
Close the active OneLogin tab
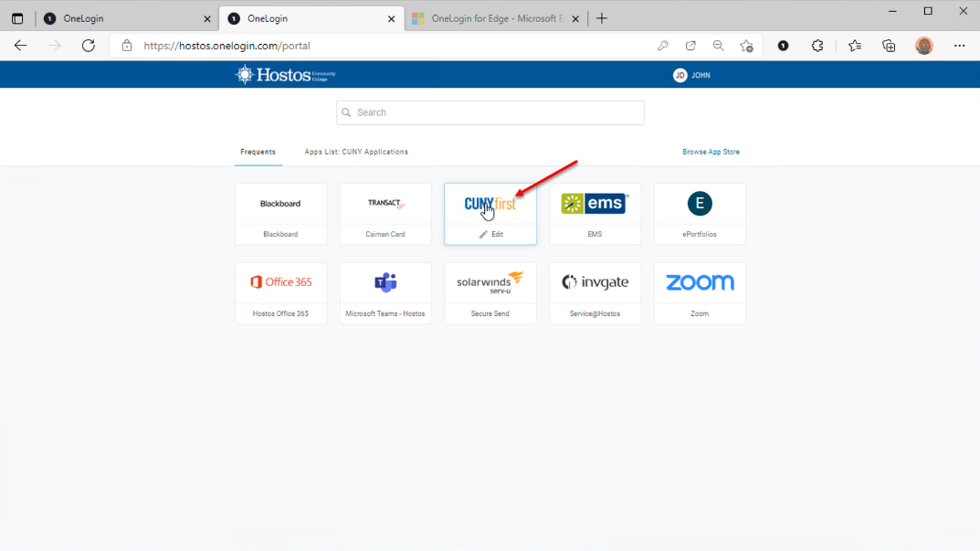click(x=391, y=19)
